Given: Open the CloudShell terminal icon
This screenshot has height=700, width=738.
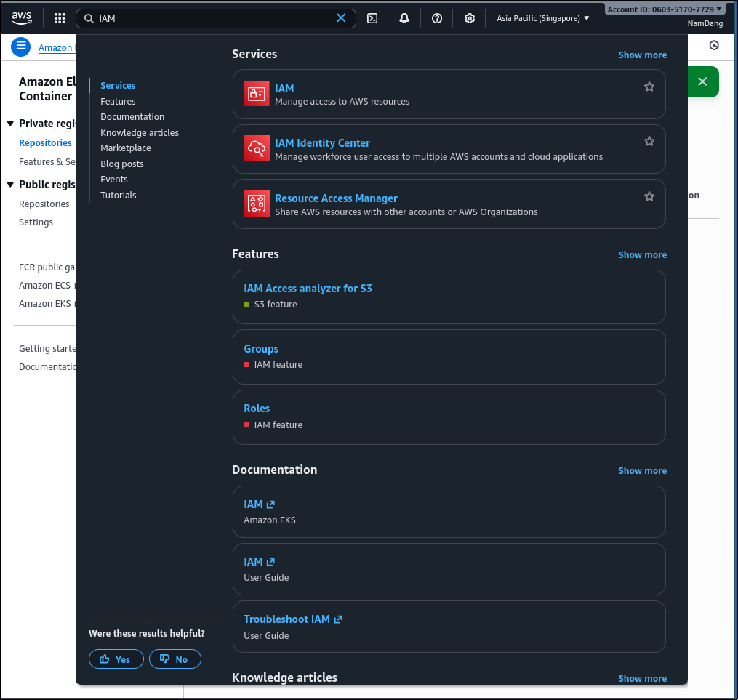Looking at the screenshot, I should click(x=372, y=17).
